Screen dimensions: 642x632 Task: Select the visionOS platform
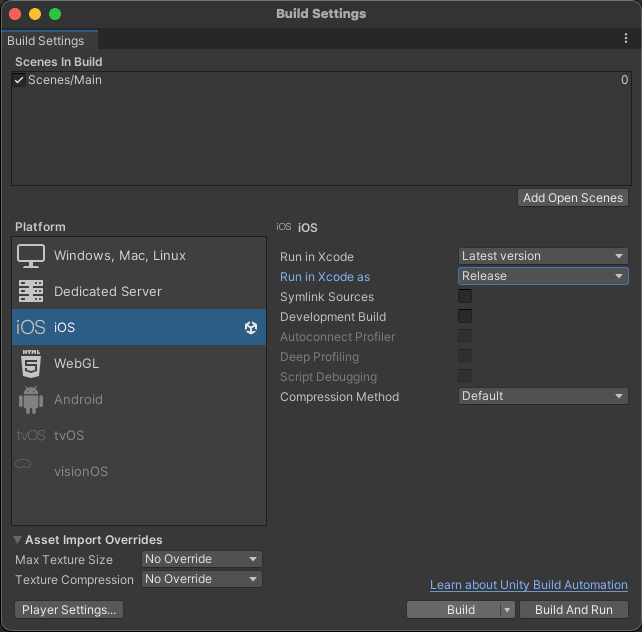point(139,471)
